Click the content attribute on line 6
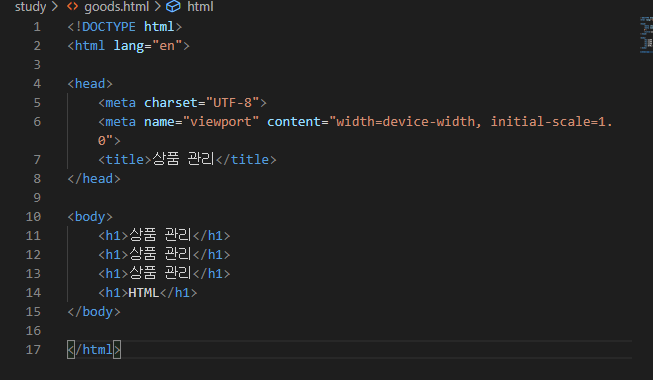Viewport: 653px width, 380px height. click(x=294, y=122)
